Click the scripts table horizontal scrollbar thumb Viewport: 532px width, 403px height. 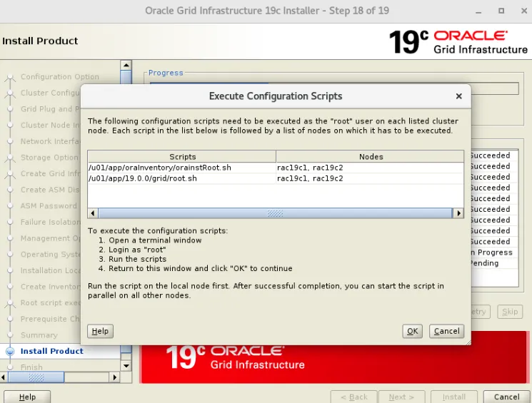(x=275, y=213)
